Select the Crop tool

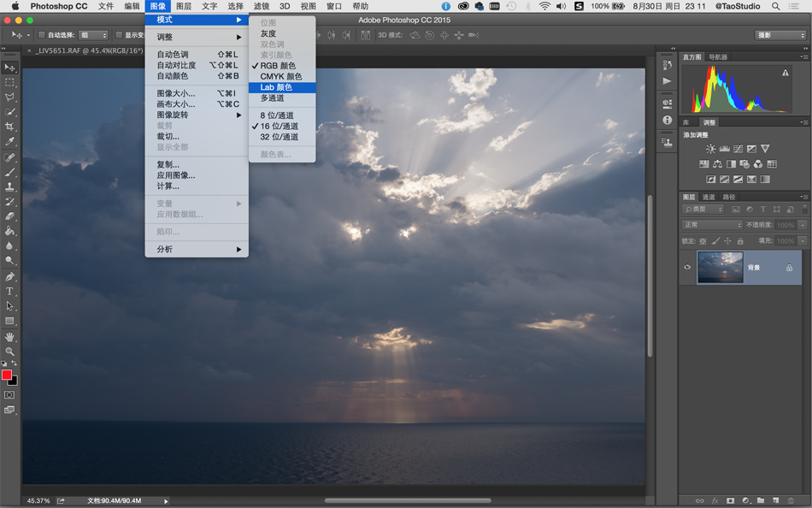point(9,127)
